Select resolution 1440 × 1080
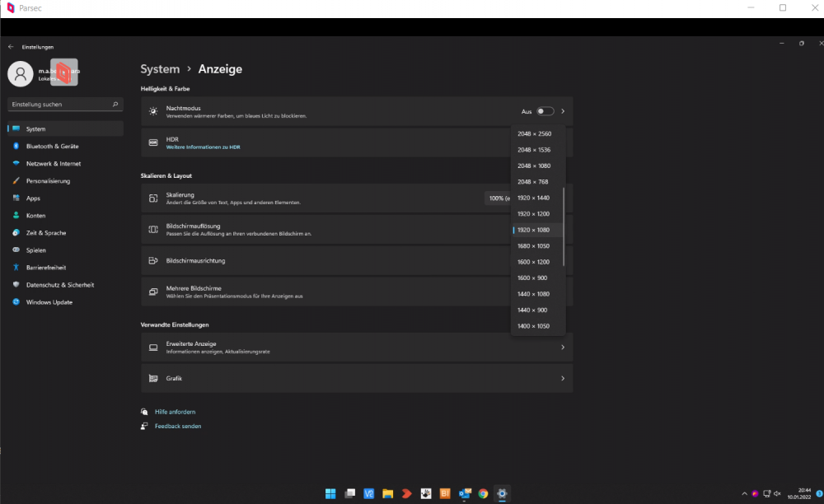This screenshot has width=824, height=504. [x=537, y=294]
